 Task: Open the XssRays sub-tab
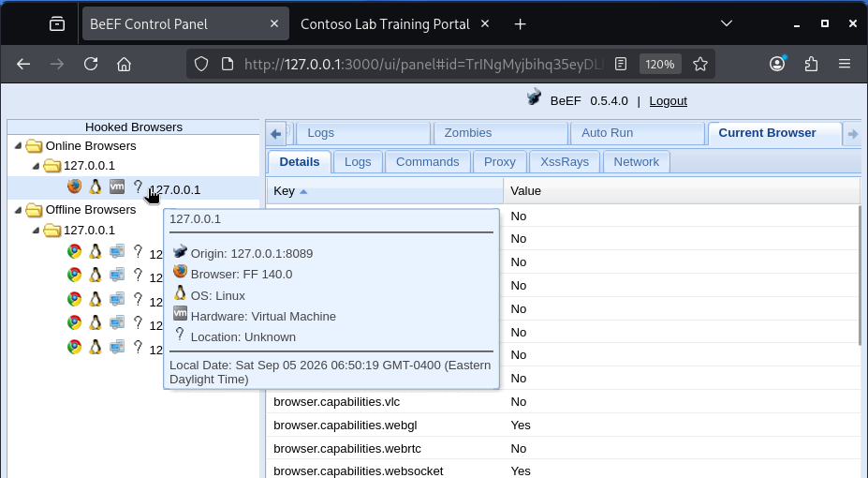pyautogui.click(x=564, y=162)
